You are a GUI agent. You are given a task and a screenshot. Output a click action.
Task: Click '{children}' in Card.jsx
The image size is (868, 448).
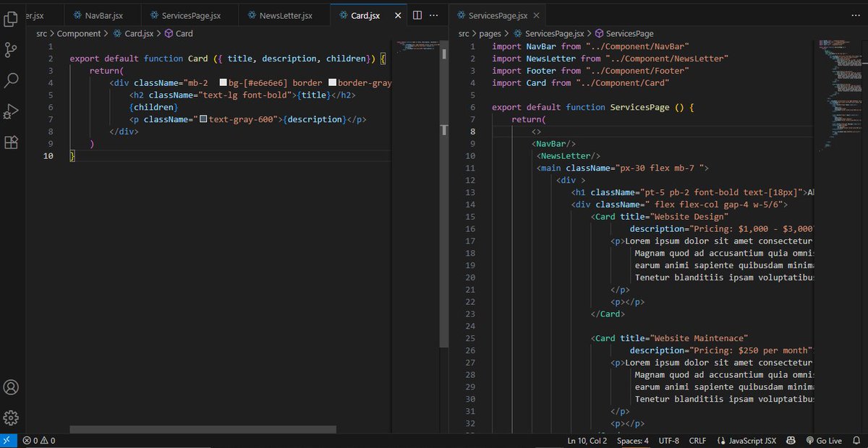point(154,107)
